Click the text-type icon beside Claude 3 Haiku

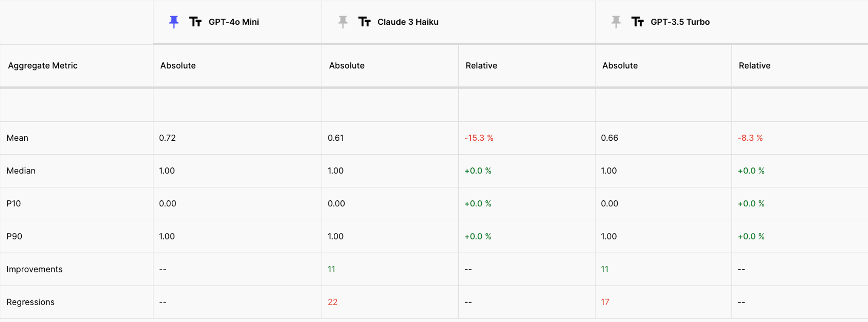point(364,22)
